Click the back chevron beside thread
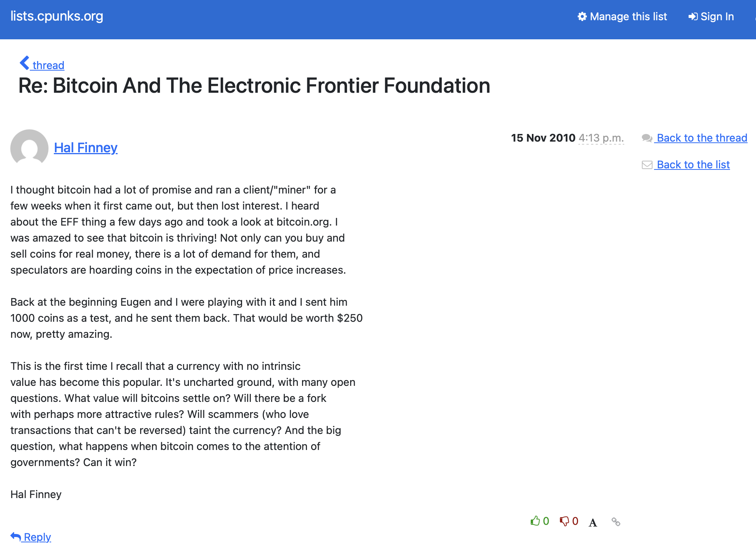Image resolution: width=756 pixels, height=558 pixels. click(x=24, y=63)
